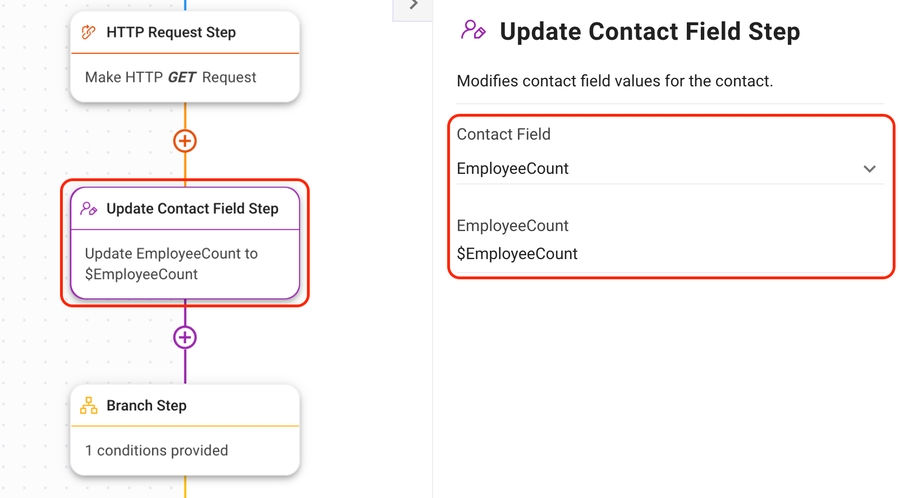This screenshot has width=900, height=498.
Task: Click the Branch Step icon
Action: pos(89,406)
